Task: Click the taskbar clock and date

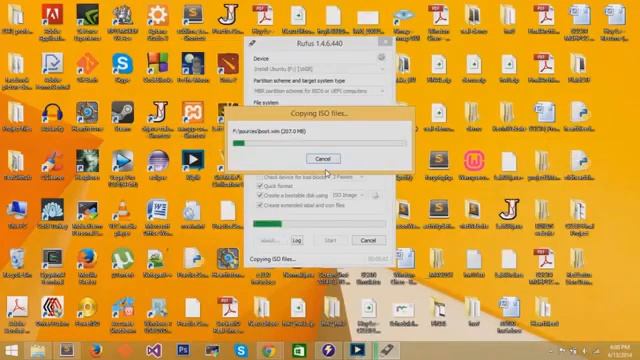Action: coord(619,351)
